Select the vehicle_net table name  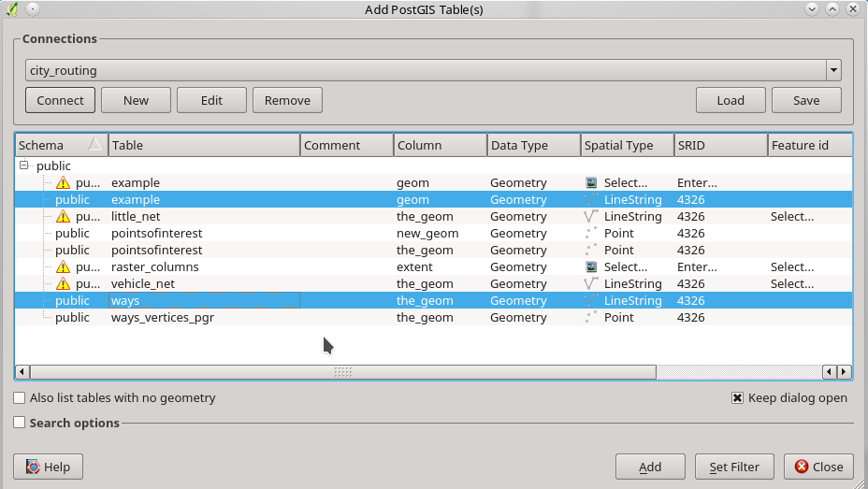tap(143, 284)
